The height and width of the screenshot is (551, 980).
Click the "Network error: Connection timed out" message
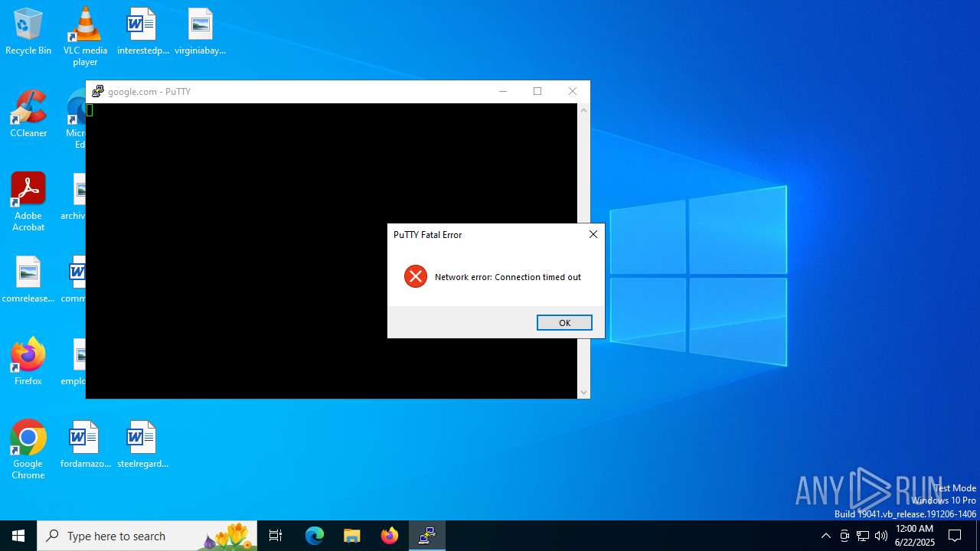point(508,277)
